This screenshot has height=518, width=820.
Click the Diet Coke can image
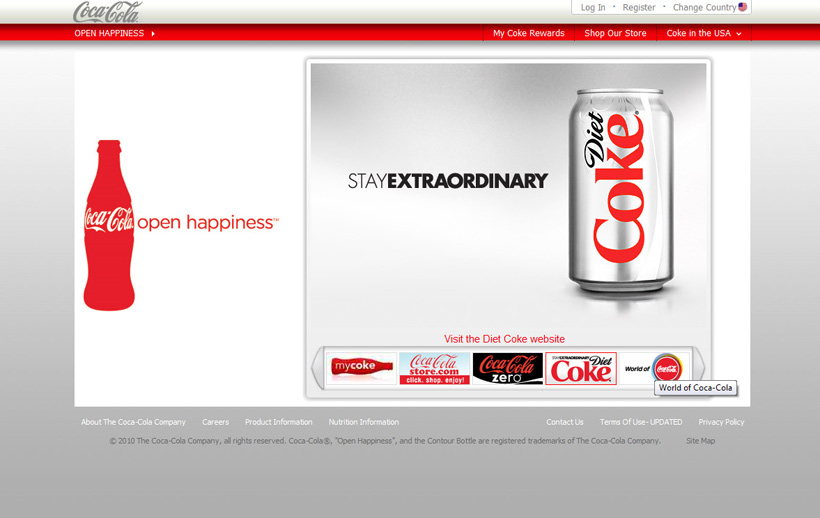[621, 191]
